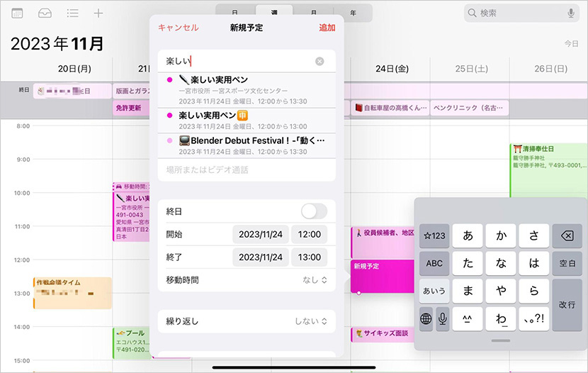Viewport: 588px width, 373px height.
Task: Select end date 2023/11/24 in 終了 row
Action: tap(261, 257)
